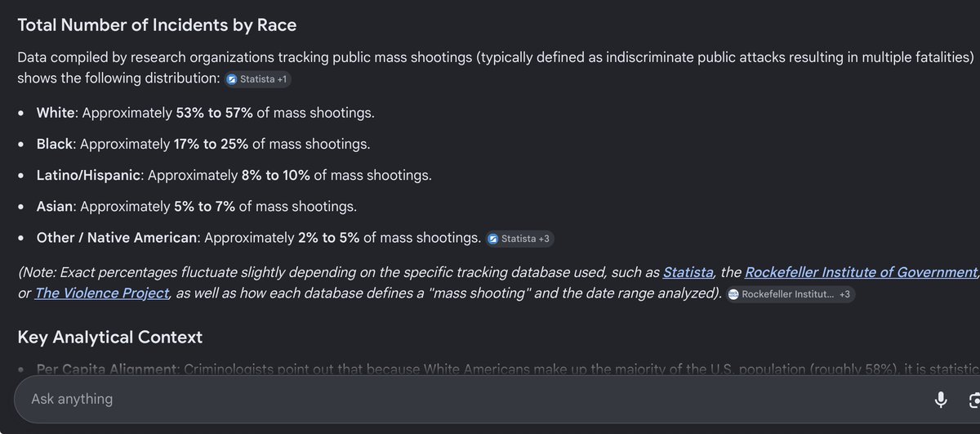
Task: Click the Total Number of Incidents by Race heading
Action: (157, 25)
